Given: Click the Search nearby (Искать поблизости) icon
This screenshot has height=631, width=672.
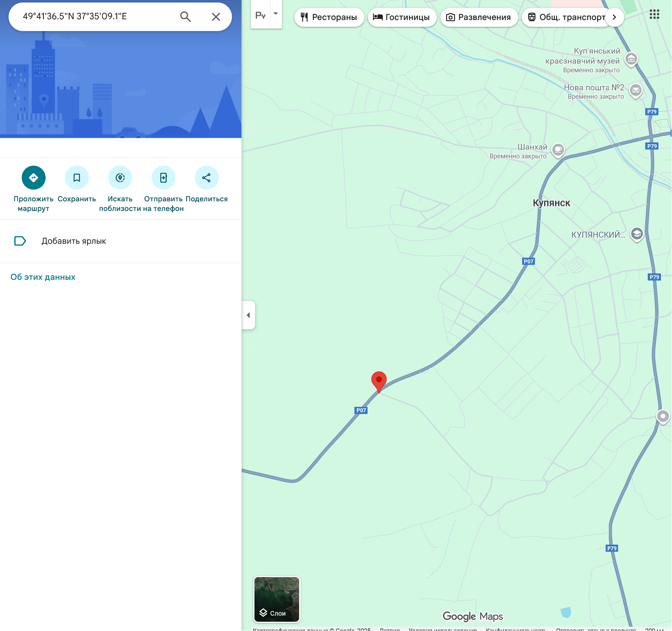Looking at the screenshot, I should [120, 178].
